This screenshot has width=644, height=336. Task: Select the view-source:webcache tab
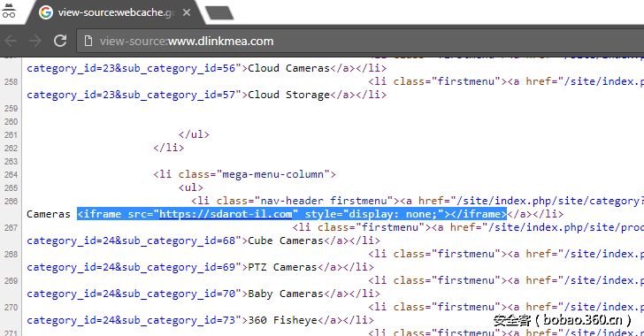click(x=114, y=12)
